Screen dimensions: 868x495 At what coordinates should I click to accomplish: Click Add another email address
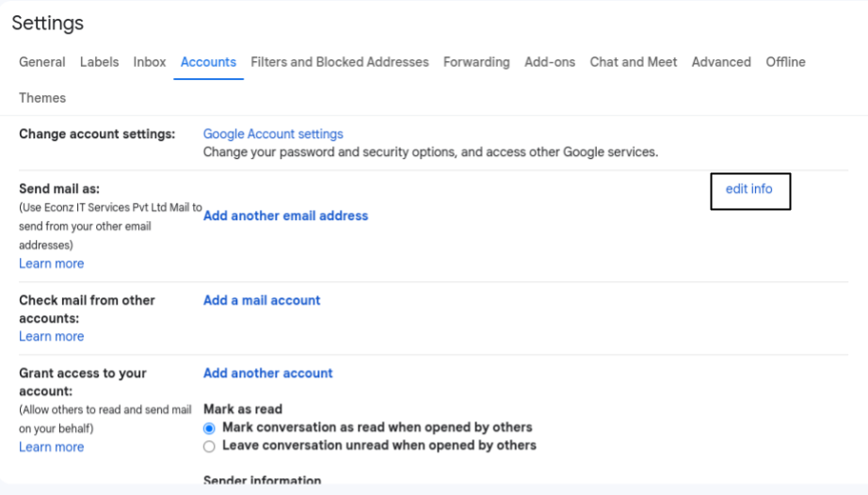click(x=285, y=216)
